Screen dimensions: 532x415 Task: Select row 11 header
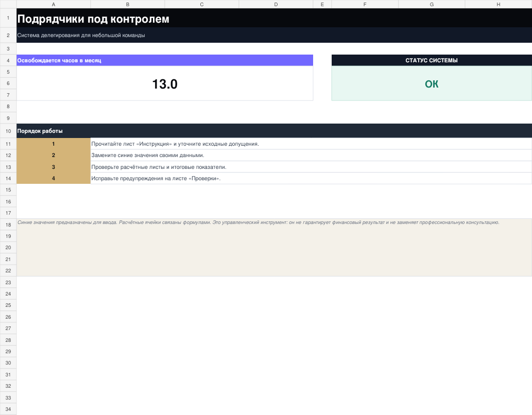(x=8, y=144)
